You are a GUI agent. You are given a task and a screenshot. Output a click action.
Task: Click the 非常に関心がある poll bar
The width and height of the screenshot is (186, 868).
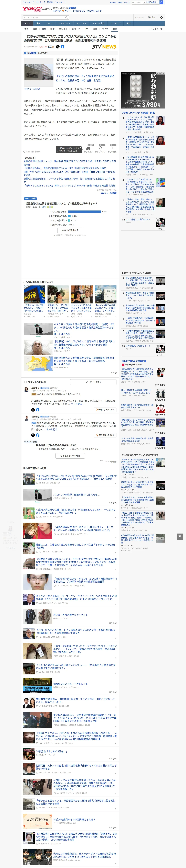85,212
